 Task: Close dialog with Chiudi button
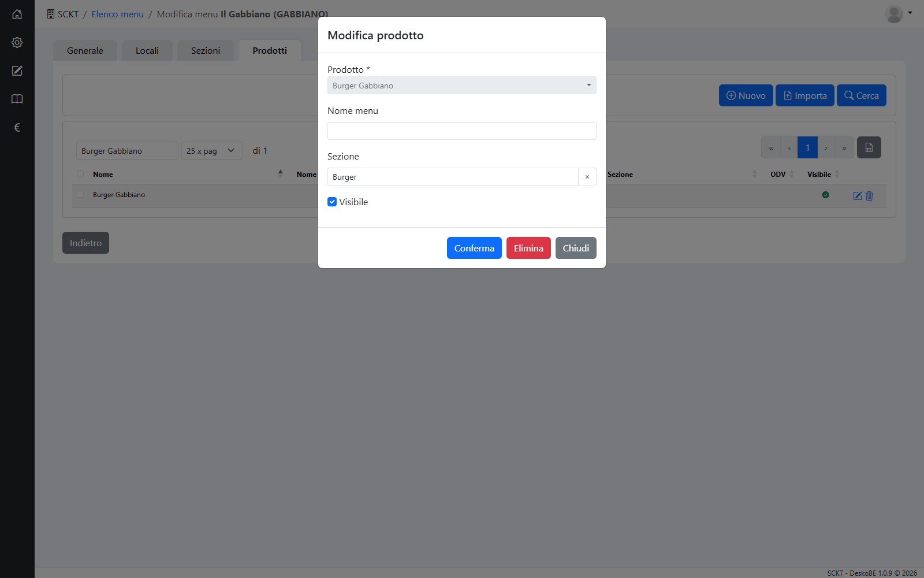tap(576, 248)
